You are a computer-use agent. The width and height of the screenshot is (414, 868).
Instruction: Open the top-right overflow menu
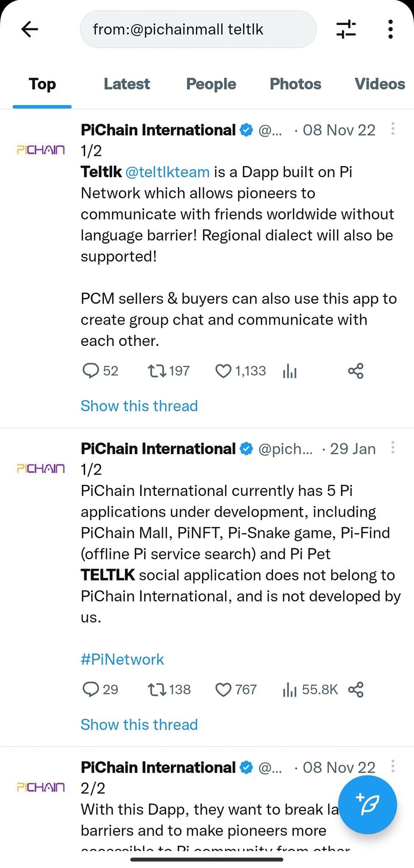pyautogui.click(x=390, y=29)
